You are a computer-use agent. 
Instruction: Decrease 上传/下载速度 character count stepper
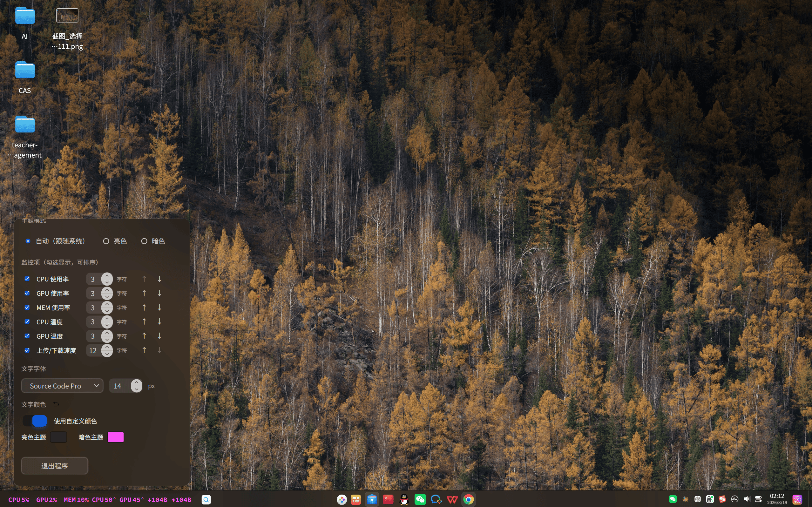click(107, 354)
